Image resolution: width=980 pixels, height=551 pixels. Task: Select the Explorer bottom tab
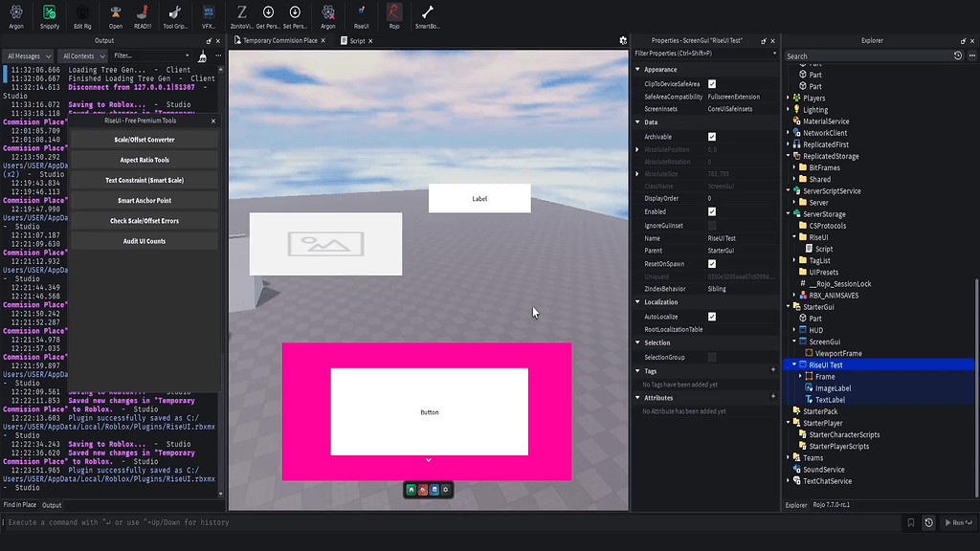coord(796,505)
